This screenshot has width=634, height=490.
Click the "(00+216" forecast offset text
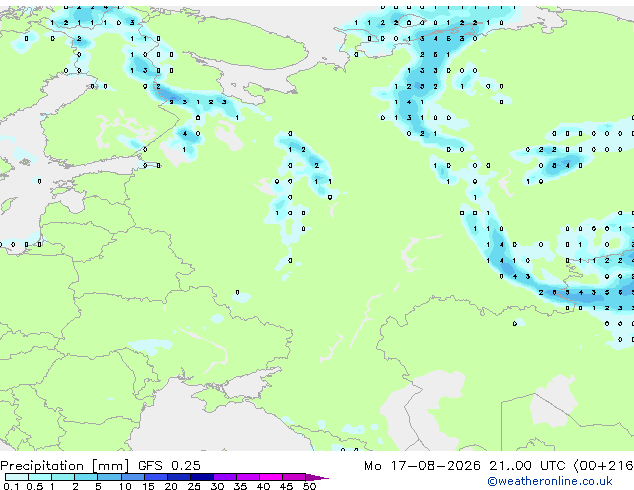(x=603, y=466)
